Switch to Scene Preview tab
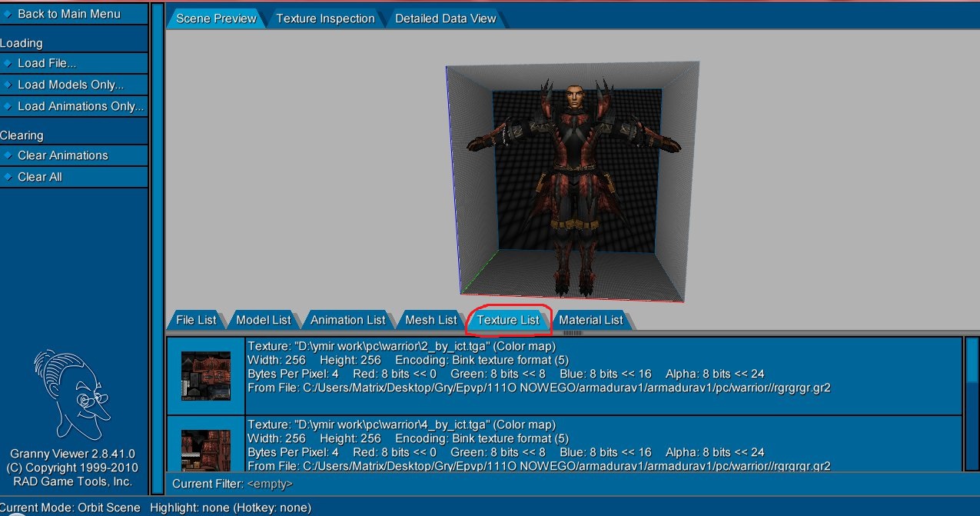This screenshot has height=516, width=980. pos(215,18)
